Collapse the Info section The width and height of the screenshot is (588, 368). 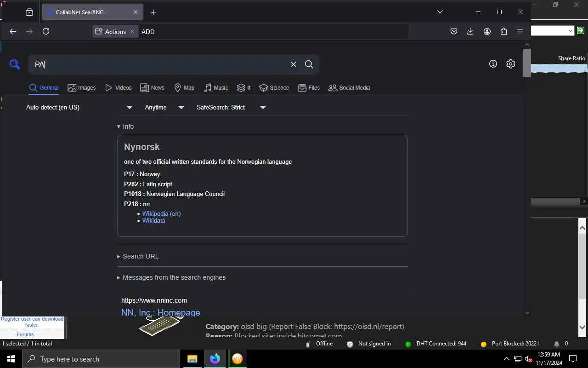coord(125,126)
